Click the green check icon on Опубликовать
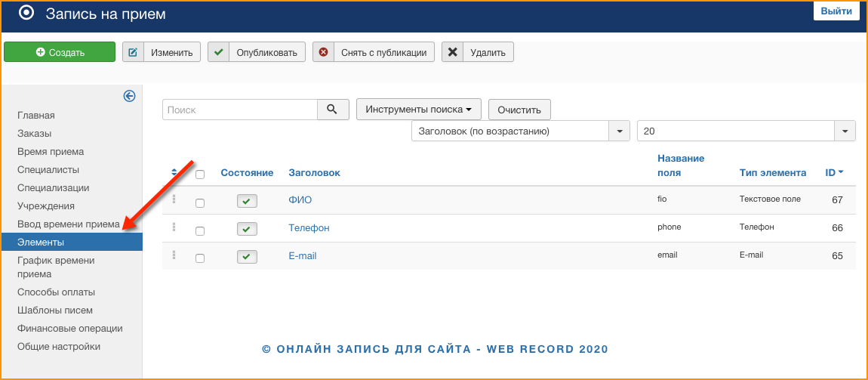 (219, 53)
